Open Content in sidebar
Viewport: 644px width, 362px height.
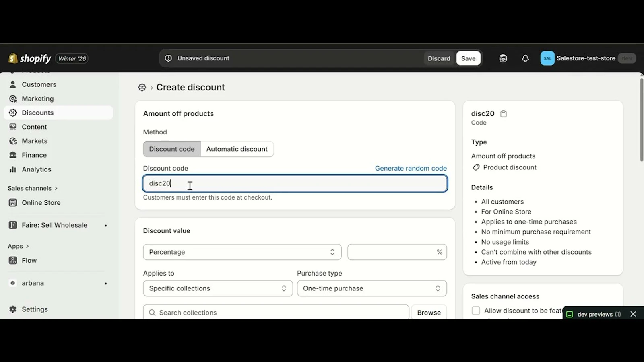(x=58, y=127)
